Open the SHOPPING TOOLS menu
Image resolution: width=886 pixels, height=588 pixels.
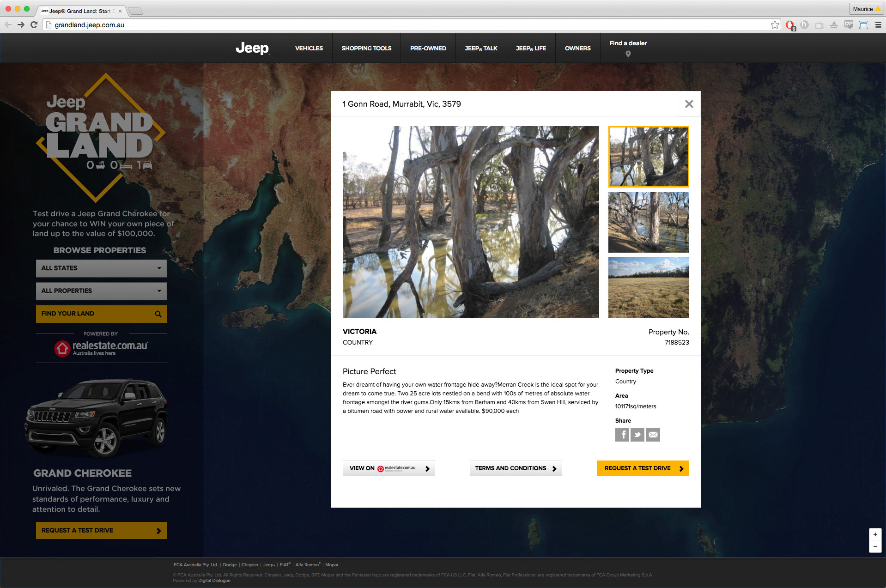pyautogui.click(x=366, y=48)
